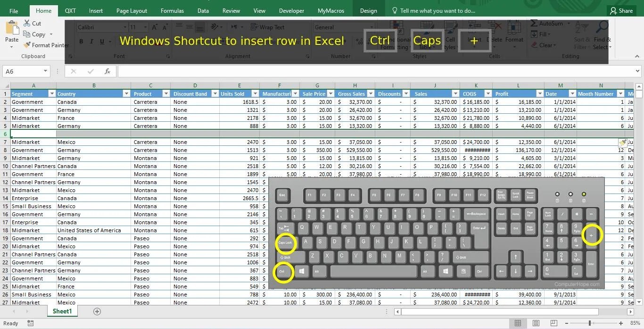The image size is (644, 329).
Task: Click the Sheet1 tab
Action: pos(62,311)
